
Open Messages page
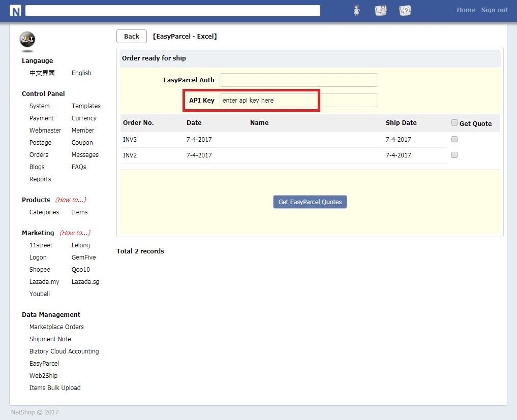[85, 154]
